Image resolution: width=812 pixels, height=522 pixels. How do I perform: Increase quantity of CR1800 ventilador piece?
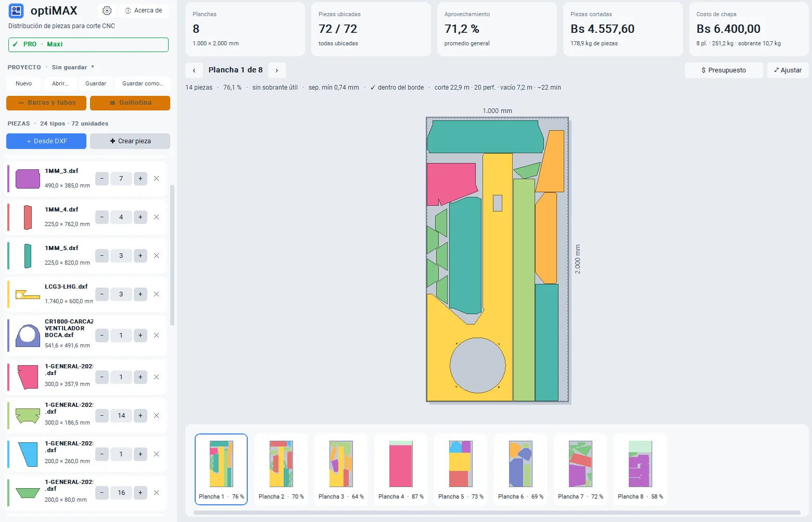[141, 335]
